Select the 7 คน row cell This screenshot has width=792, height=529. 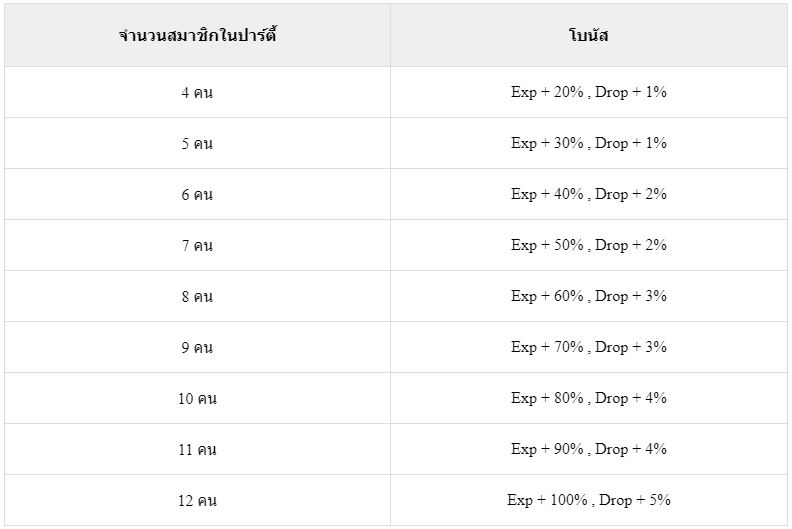click(197, 246)
